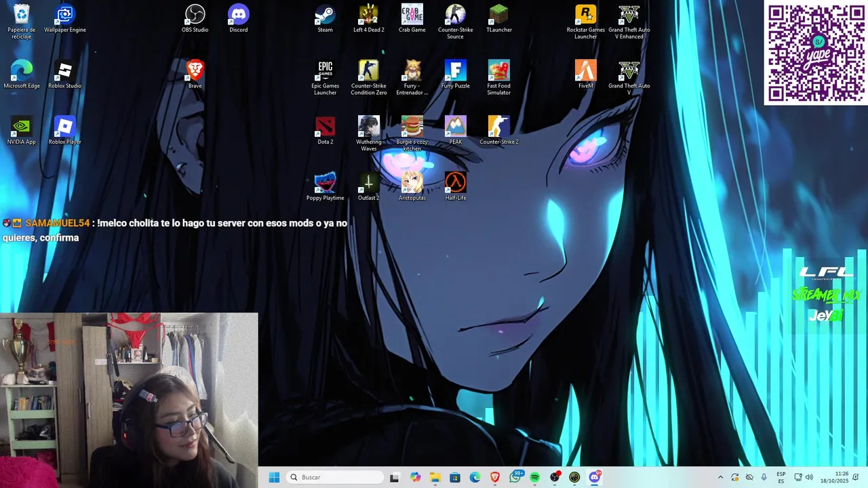The image size is (868, 488).
Task: Open Steam desktop icon
Action: click(x=325, y=18)
